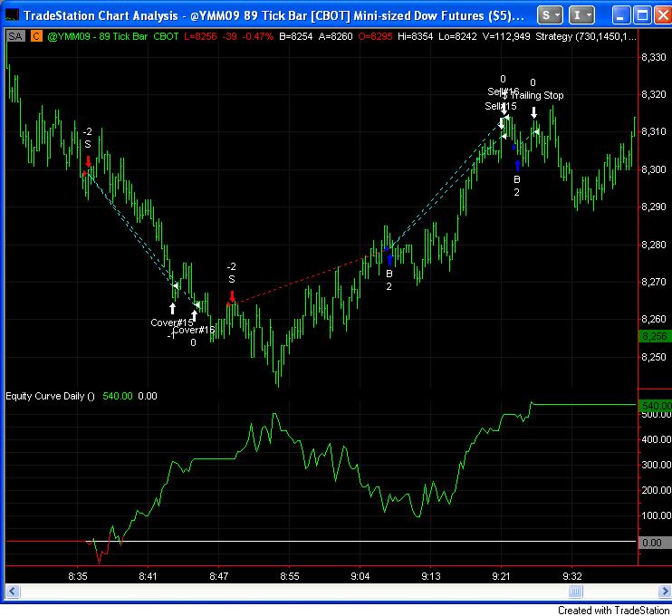
Task: Click the SA strategy automation indicator
Action: coord(15,36)
